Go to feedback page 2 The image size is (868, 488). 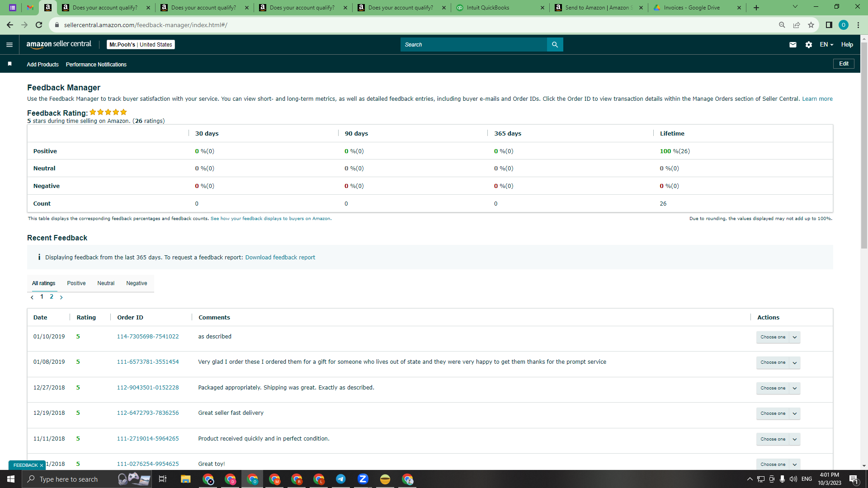point(52,297)
